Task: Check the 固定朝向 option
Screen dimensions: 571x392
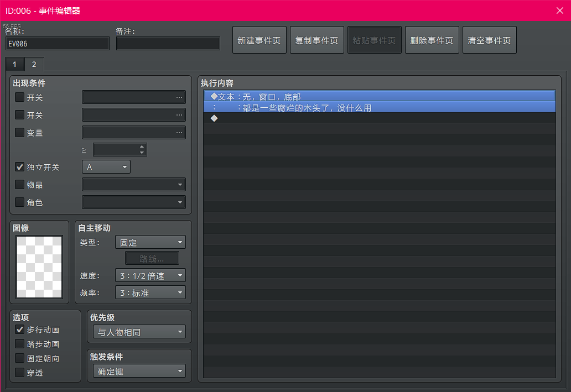Action: coord(20,358)
